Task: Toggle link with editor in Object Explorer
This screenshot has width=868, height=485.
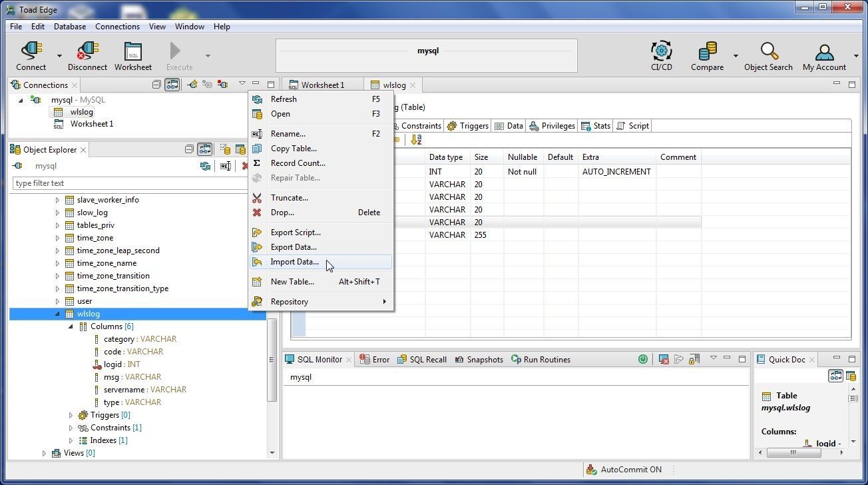Action: click(x=205, y=149)
